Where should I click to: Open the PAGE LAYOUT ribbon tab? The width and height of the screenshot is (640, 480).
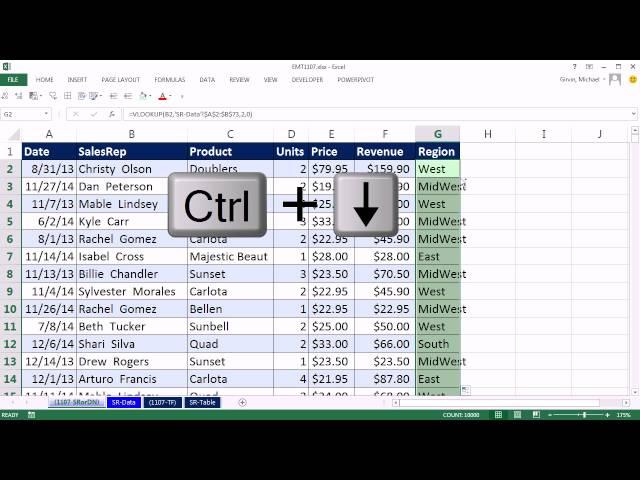(120, 79)
